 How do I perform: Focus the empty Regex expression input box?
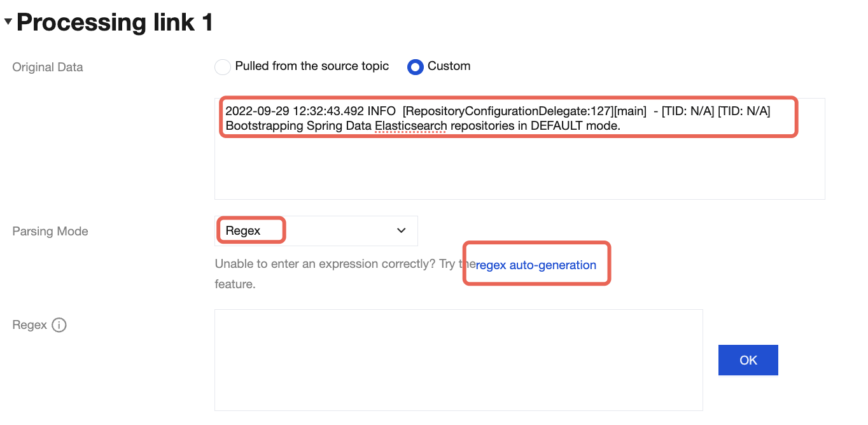pos(458,359)
